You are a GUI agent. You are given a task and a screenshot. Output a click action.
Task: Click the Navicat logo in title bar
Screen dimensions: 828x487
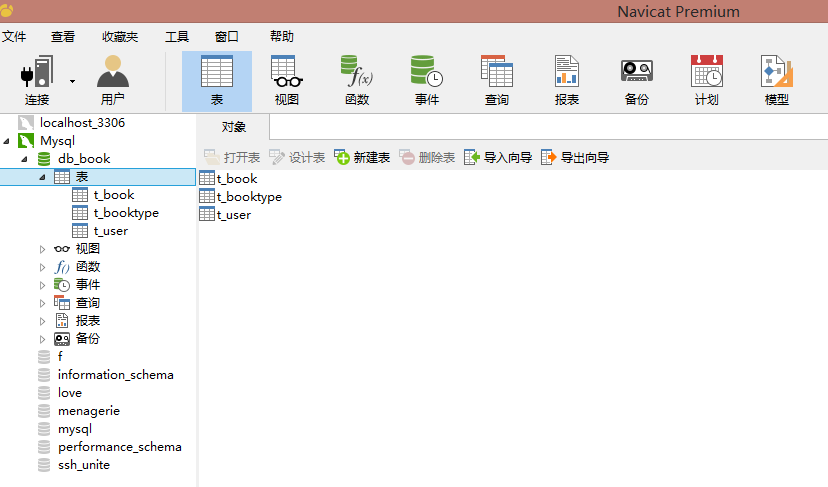click(6, 9)
